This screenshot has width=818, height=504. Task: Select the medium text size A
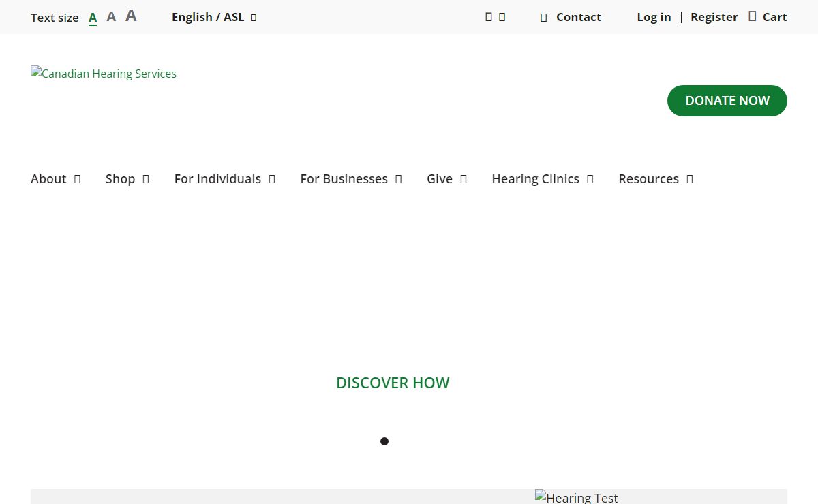(x=111, y=17)
